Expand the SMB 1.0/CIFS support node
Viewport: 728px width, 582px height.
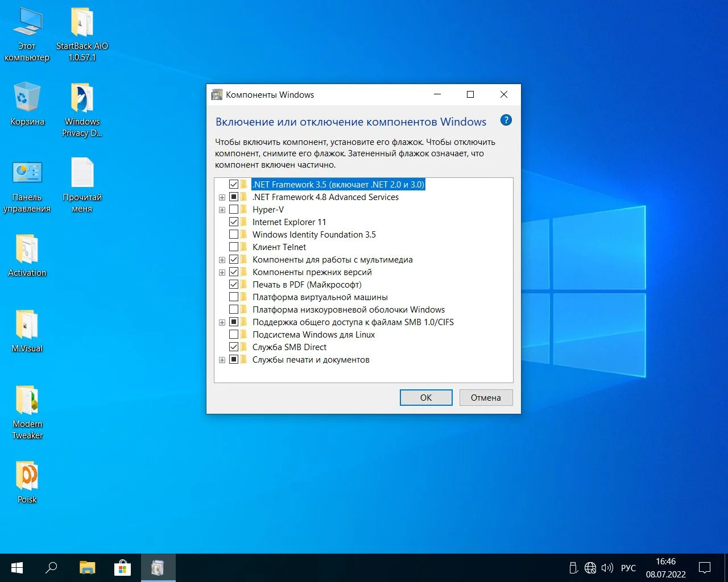(x=222, y=323)
